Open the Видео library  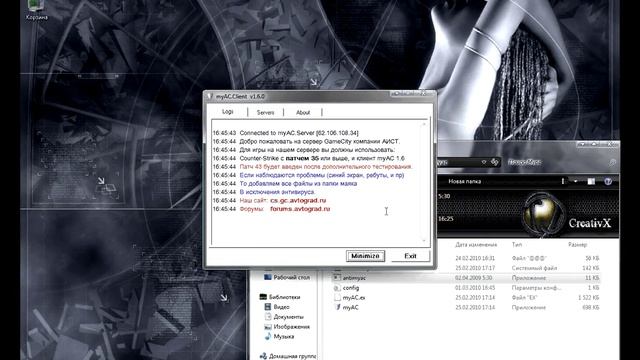click(x=281, y=307)
